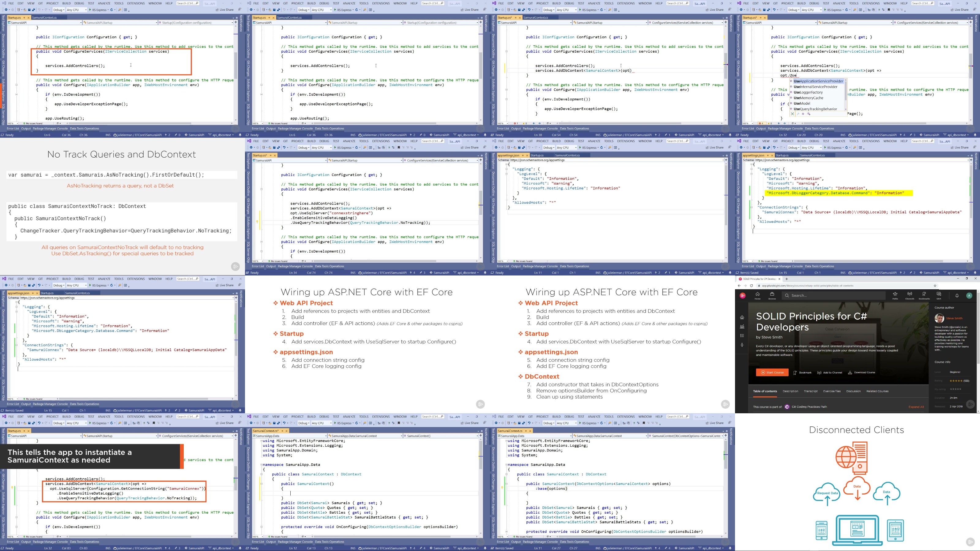Reload the Pluralsight browser page
Viewport: 980px width, 551px height.
click(x=751, y=286)
